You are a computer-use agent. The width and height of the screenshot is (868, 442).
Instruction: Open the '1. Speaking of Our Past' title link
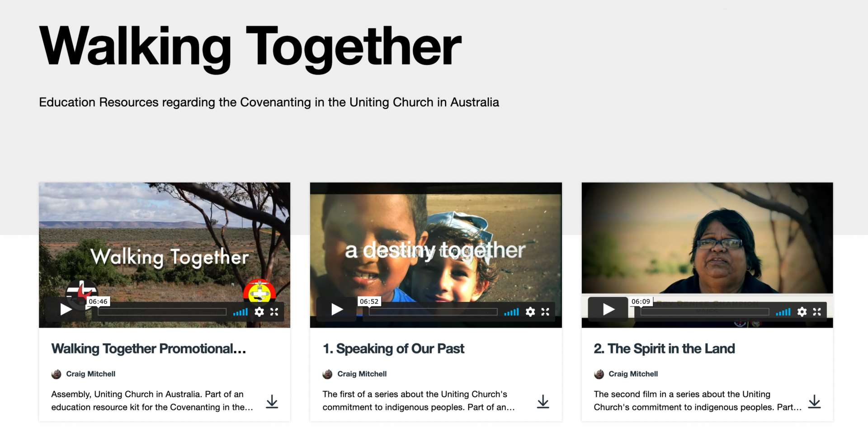click(393, 348)
